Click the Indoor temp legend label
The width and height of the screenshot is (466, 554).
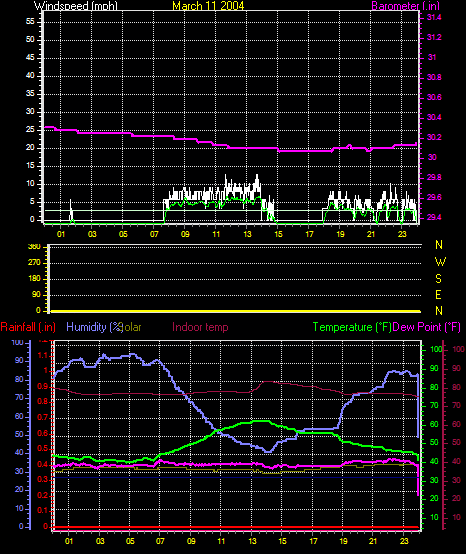point(200,327)
